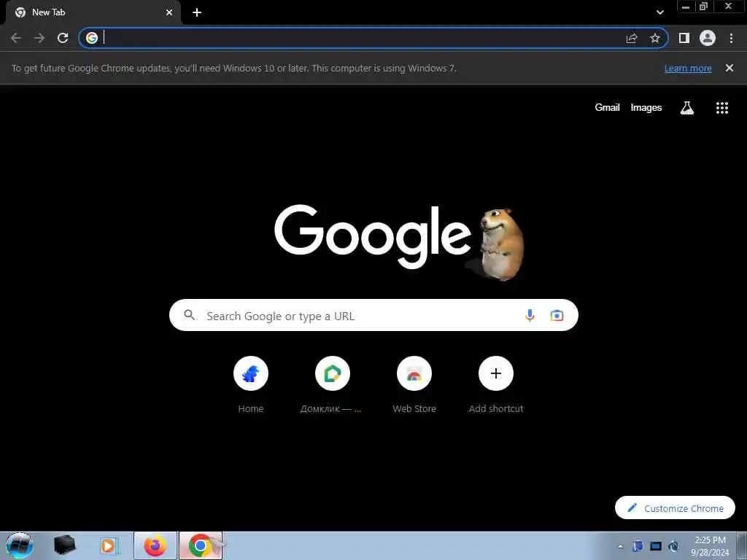The width and height of the screenshot is (747, 560).
Task: Open a new tab with plus button
Action: coord(197,12)
